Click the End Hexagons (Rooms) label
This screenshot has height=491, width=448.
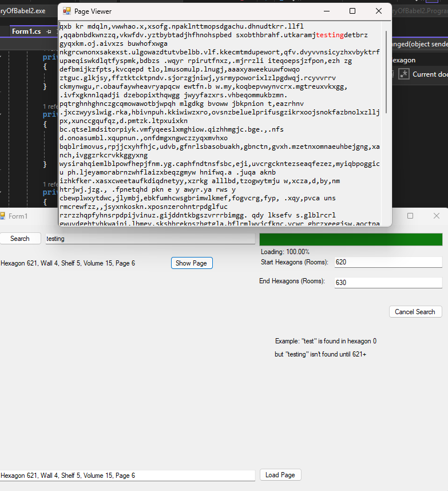coord(292,281)
